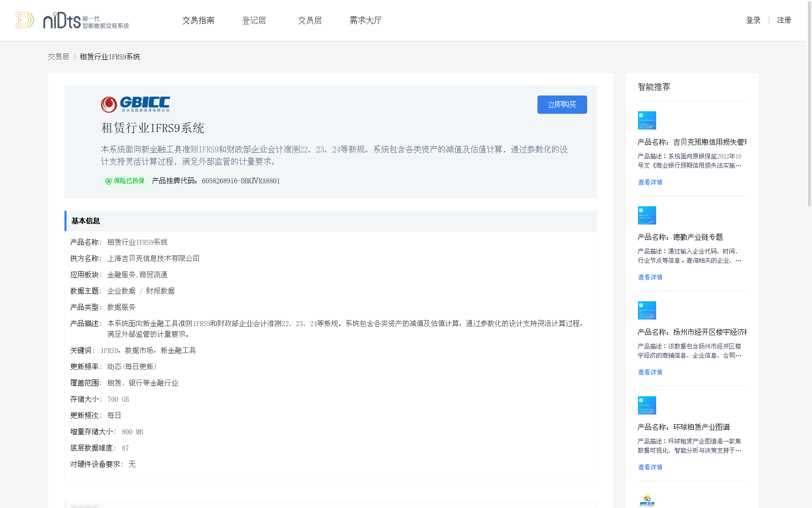This screenshot has height=508, width=812.
Task: Click the 智能推荐 heading
Action: pyautogui.click(x=654, y=87)
